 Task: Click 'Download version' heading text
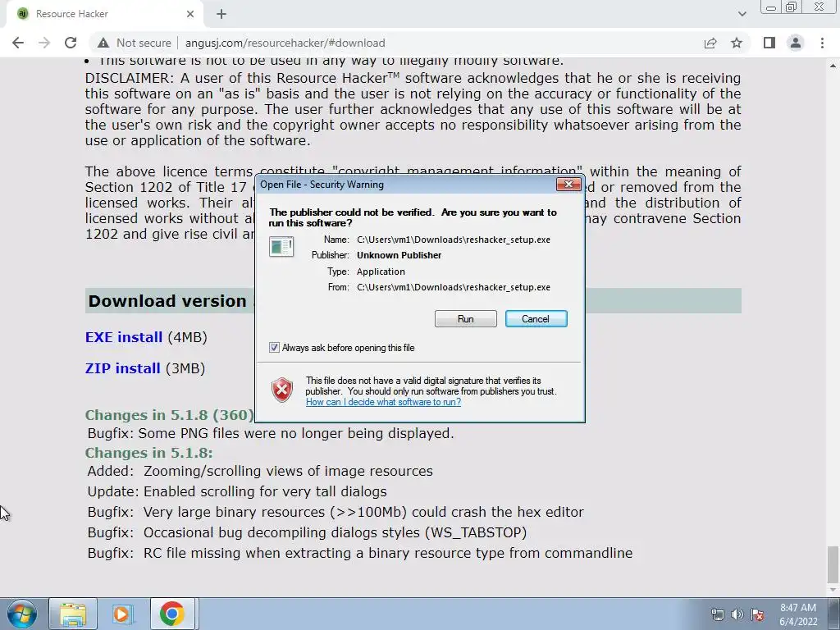167,301
